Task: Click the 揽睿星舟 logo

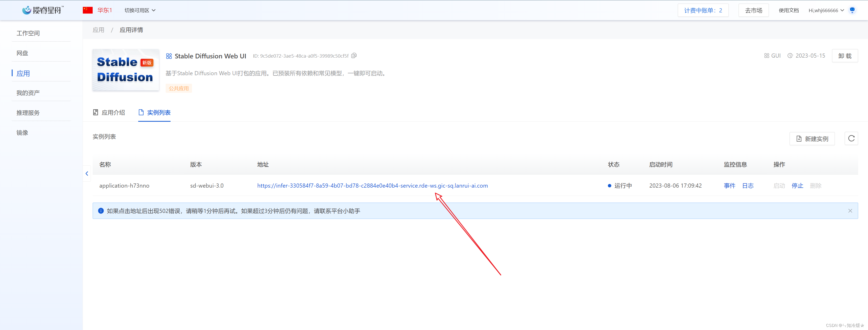Action: click(x=42, y=10)
